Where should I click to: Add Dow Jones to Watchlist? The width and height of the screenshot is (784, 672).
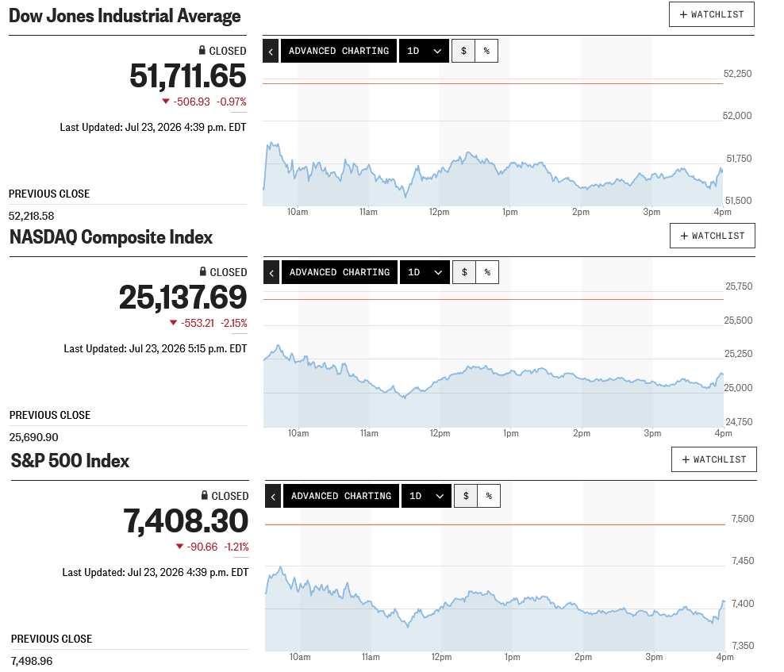click(x=712, y=14)
